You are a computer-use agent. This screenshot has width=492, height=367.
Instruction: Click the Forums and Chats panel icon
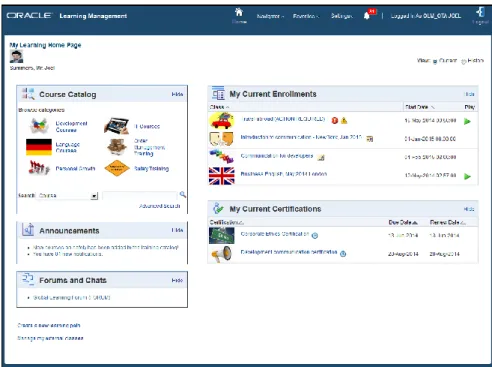(x=28, y=279)
